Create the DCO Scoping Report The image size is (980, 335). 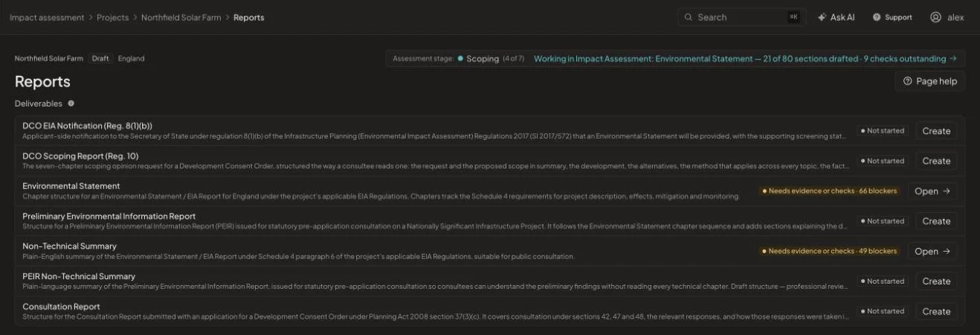[x=936, y=161]
